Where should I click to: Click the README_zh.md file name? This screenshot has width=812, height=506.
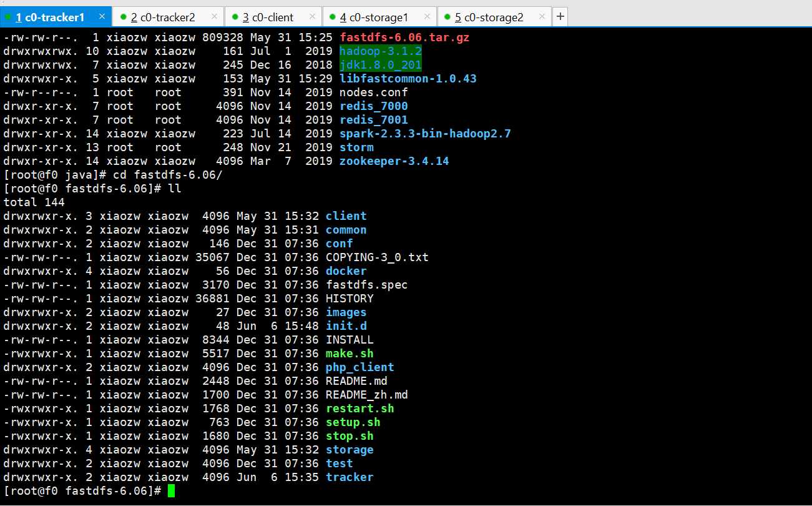(367, 395)
